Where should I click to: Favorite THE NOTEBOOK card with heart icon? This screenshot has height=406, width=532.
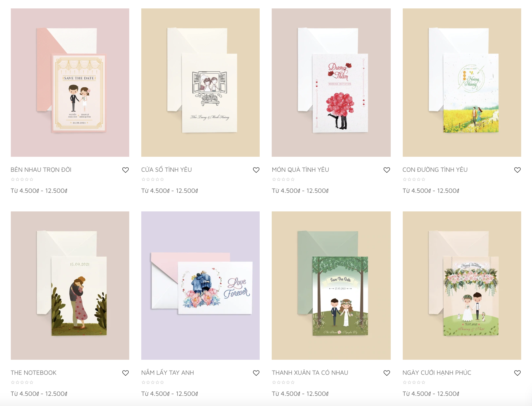125,373
